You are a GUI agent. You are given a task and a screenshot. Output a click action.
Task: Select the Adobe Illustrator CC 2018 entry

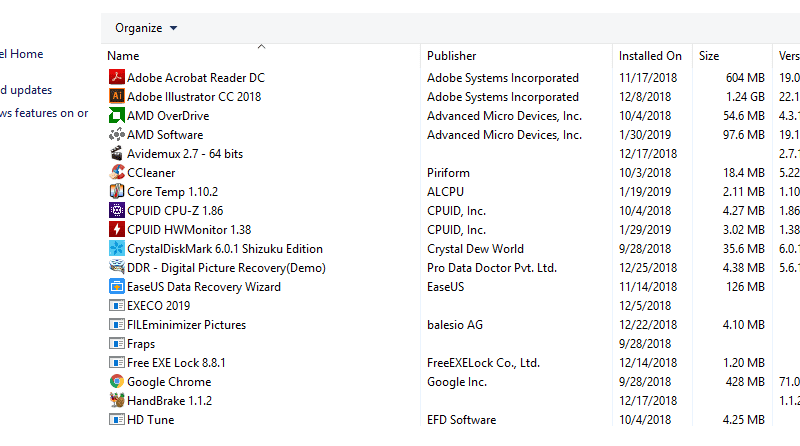pyautogui.click(x=194, y=96)
